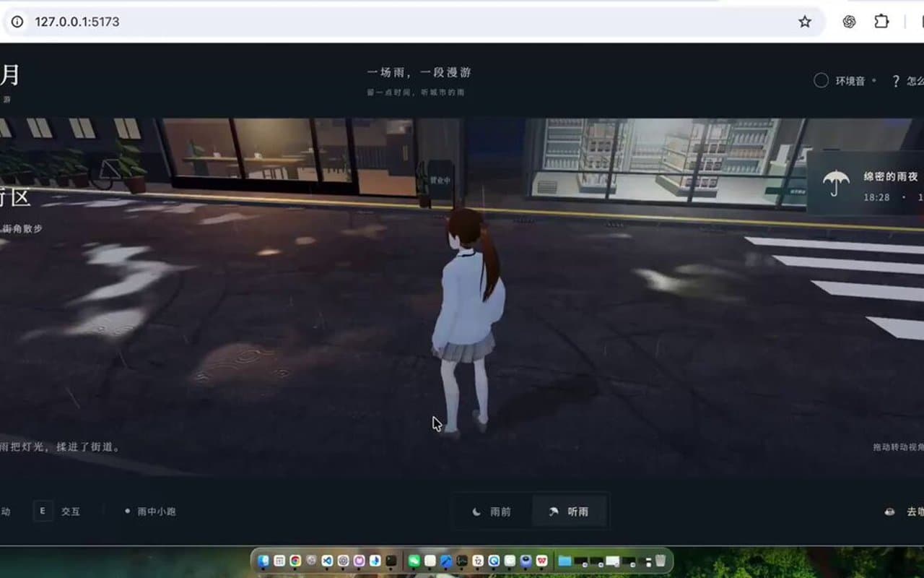
Task: Open the question mark help icon
Action: [896, 82]
